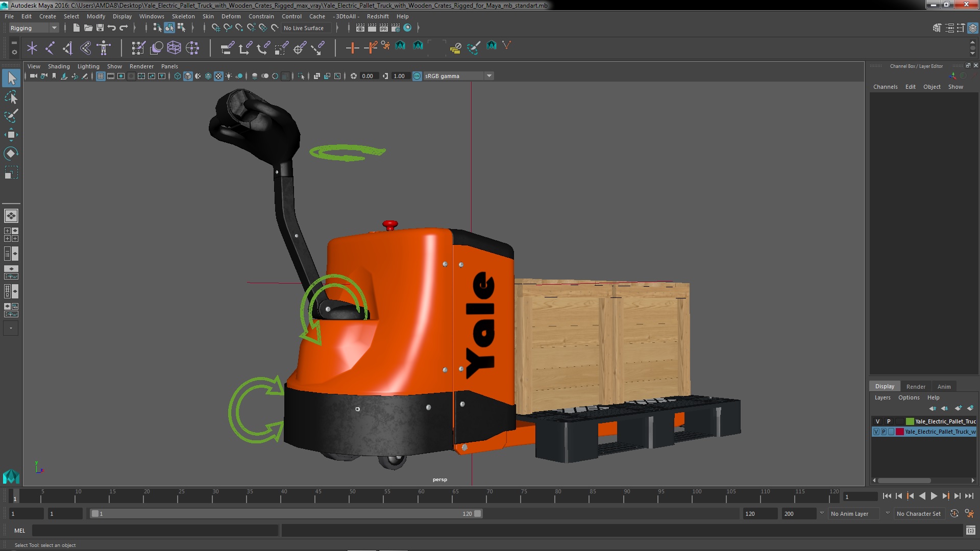Open a scene with folder icon

pyautogui.click(x=88, y=28)
